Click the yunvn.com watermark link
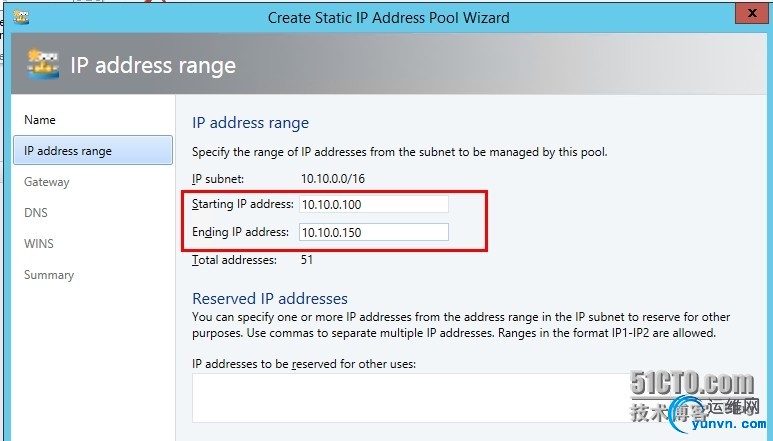773x441 pixels. pos(729,424)
